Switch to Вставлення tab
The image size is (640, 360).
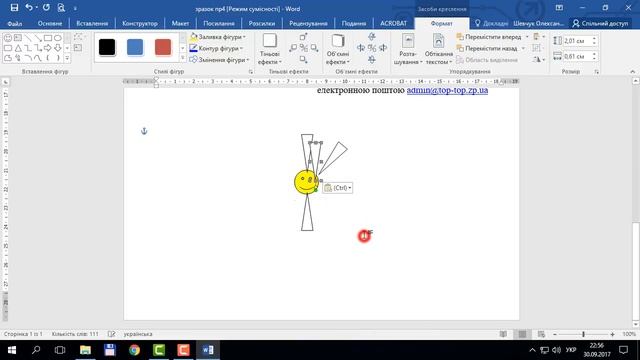point(92,23)
